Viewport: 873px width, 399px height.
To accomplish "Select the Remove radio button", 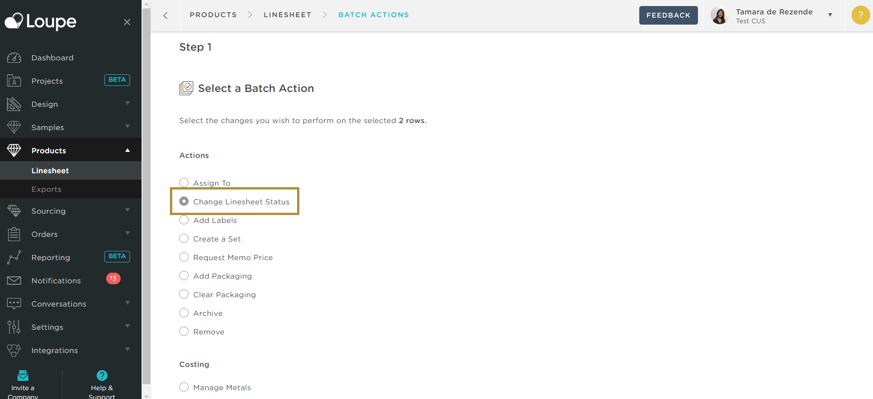I will [184, 331].
